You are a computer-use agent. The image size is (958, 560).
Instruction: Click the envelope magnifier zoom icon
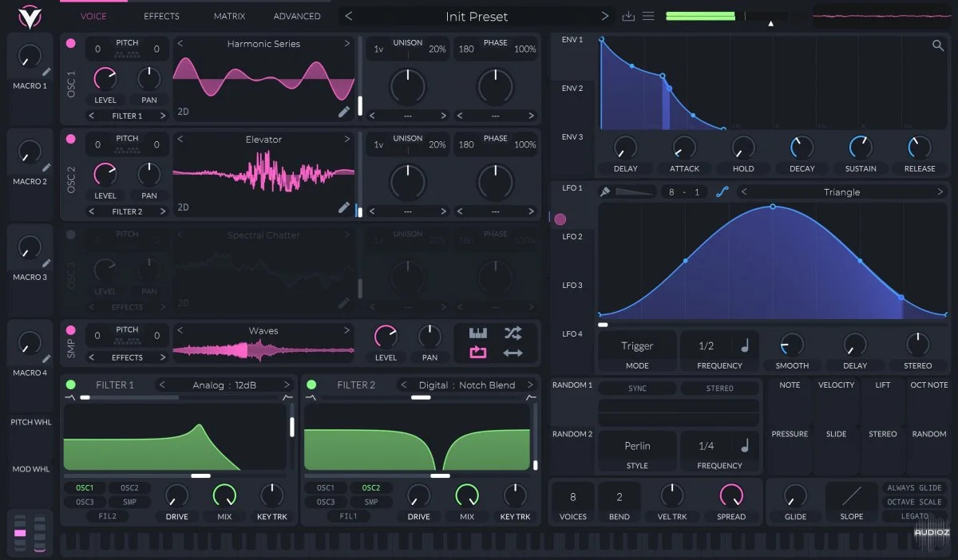(938, 45)
